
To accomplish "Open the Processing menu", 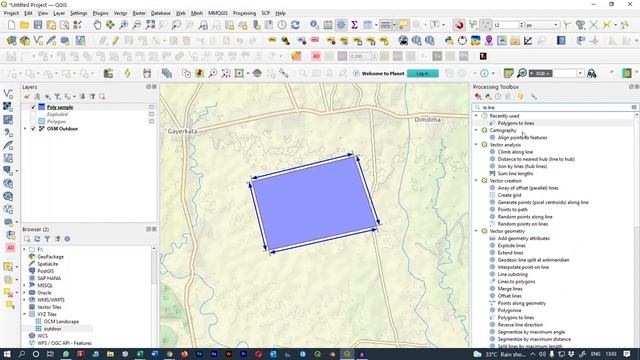I will [244, 13].
